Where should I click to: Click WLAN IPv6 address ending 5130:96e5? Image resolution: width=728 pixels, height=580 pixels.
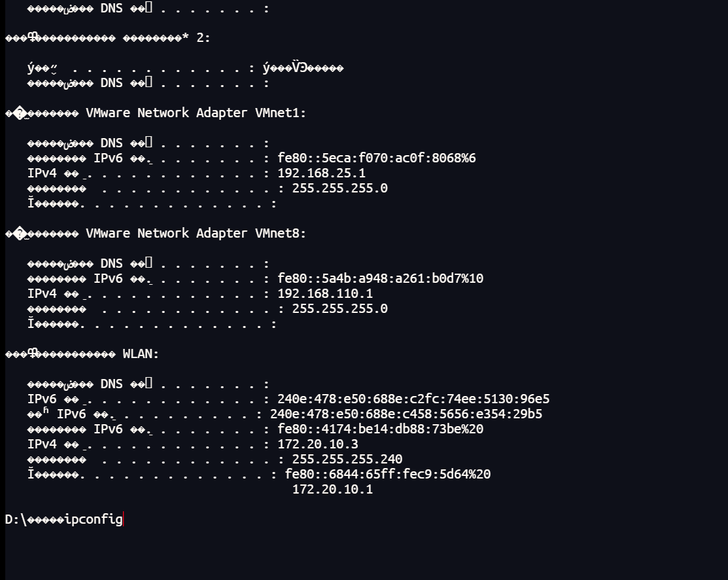point(413,399)
